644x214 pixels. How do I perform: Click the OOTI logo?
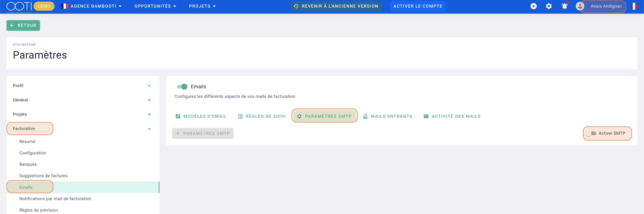pyautogui.click(x=19, y=6)
